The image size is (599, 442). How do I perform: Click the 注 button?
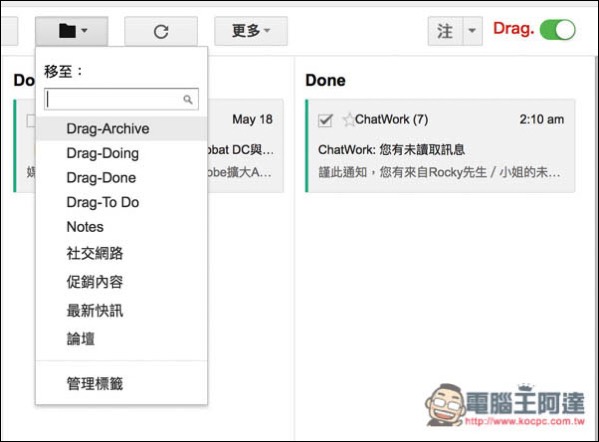point(445,31)
